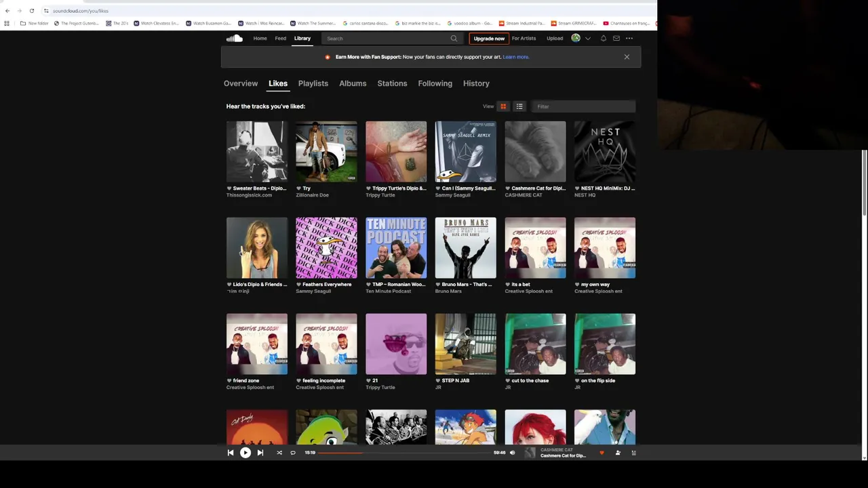Open the For Artists link

(524, 39)
